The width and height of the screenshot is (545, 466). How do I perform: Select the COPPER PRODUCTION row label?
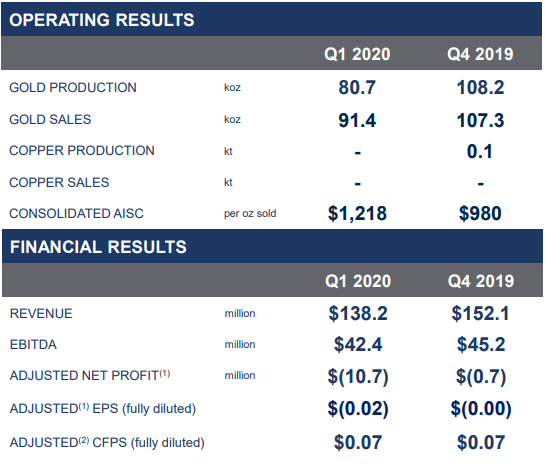pos(82,150)
